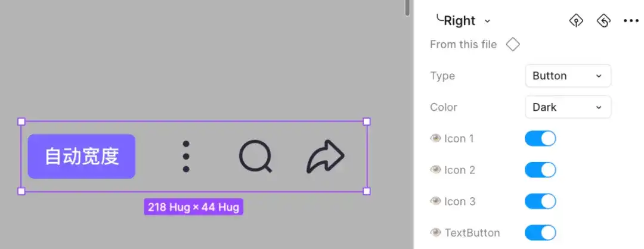Click the eye icon beside Icon 1
644x249 pixels.
click(x=435, y=139)
